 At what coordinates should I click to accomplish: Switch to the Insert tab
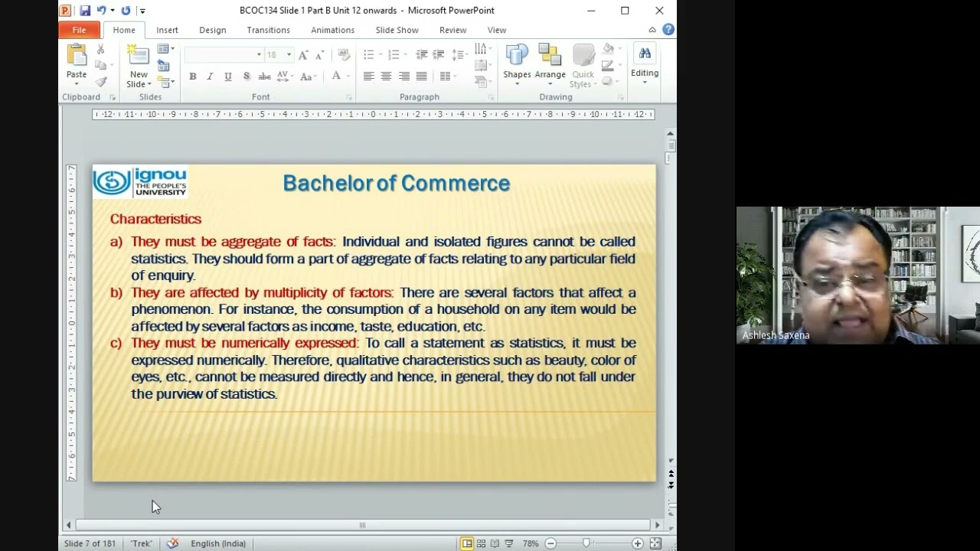click(167, 30)
